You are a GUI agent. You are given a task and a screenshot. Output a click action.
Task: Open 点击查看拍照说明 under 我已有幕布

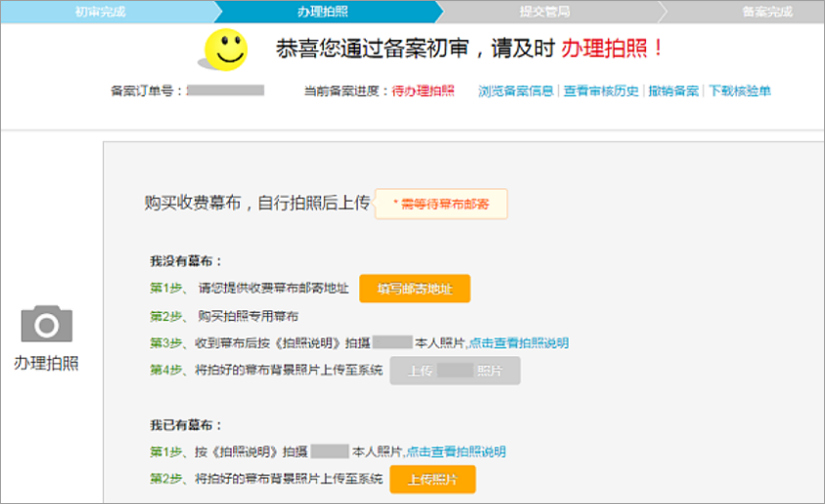tap(456, 452)
